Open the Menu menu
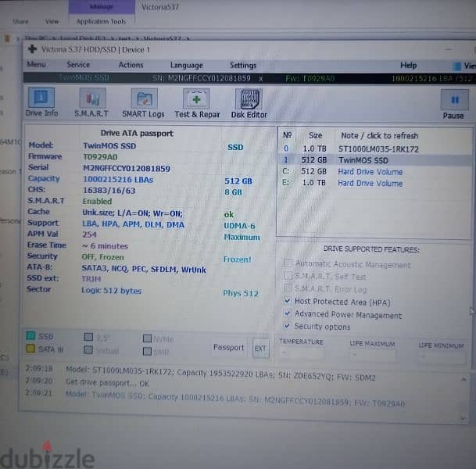Image resolution: width=476 pixels, height=469 pixels. (36, 64)
